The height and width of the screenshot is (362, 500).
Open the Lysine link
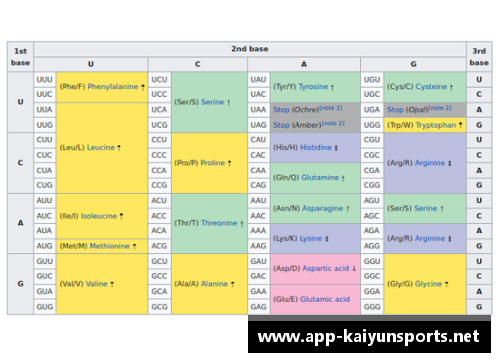[x=311, y=238]
